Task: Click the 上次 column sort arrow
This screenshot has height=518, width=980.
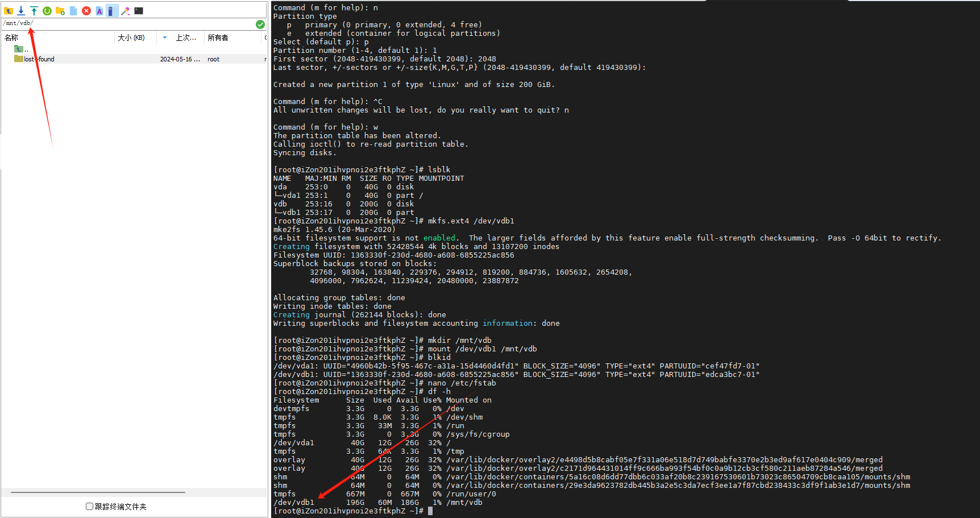Action: [165, 38]
